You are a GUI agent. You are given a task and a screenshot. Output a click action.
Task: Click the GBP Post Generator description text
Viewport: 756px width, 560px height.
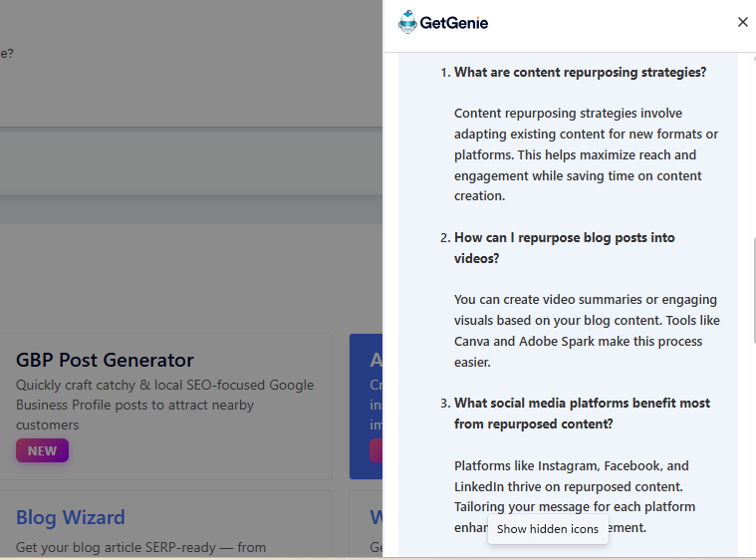click(x=164, y=405)
